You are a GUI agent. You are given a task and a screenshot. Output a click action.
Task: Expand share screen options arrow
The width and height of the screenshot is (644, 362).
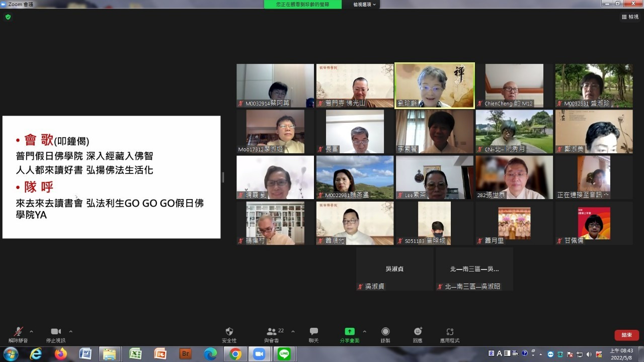(x=364, y=331)
